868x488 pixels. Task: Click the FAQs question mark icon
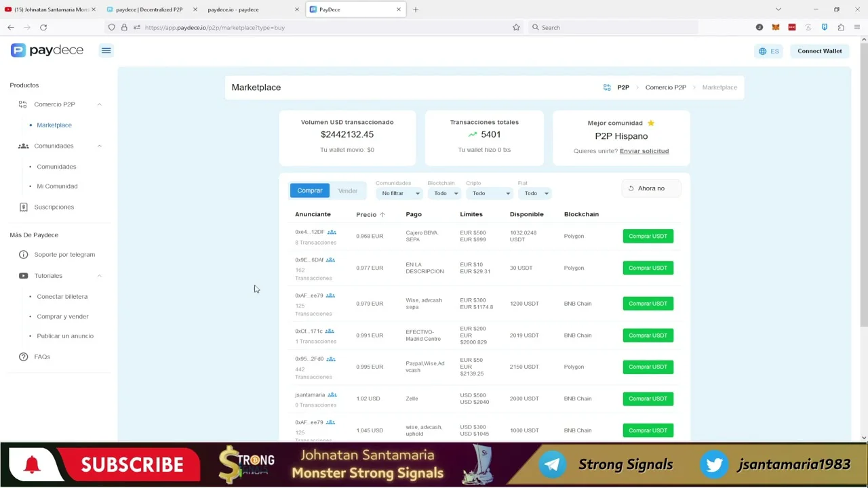(23, 357)
